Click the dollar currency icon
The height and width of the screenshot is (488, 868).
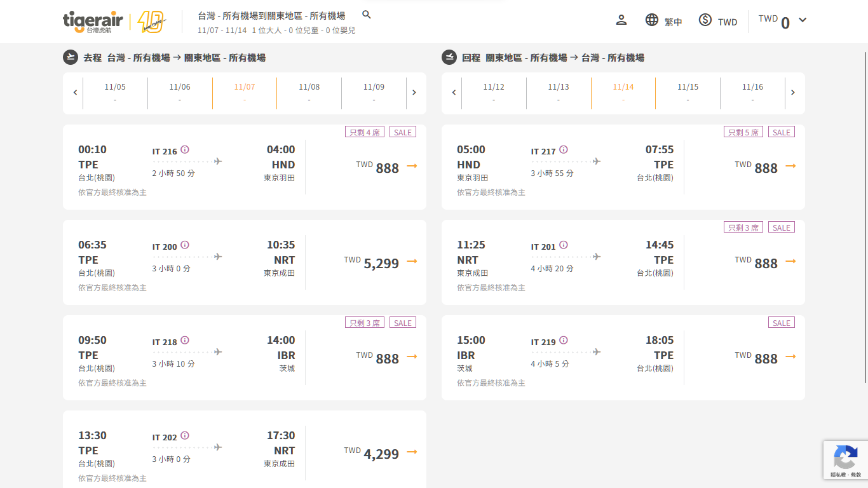(x=705, y=20)
